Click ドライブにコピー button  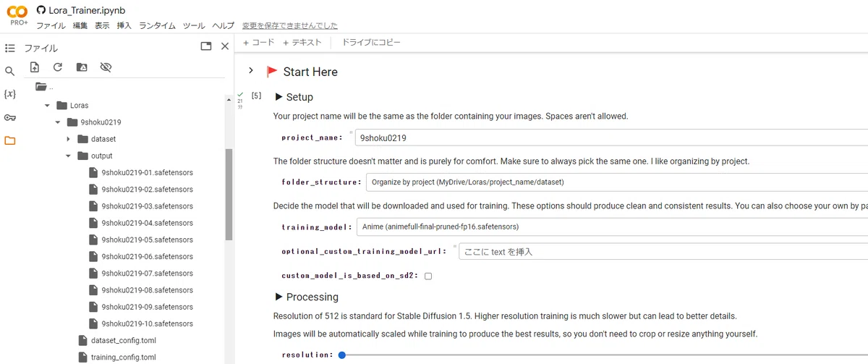[371, 42]
